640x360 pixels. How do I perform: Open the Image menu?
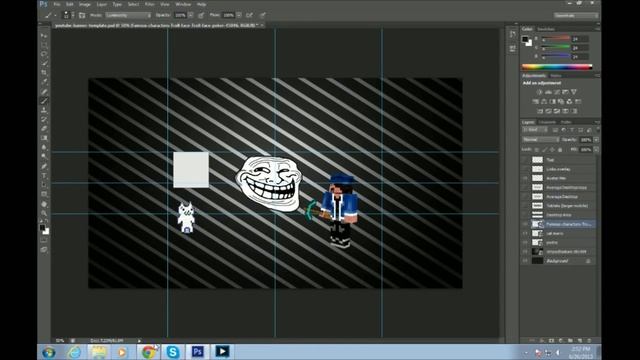[84, 4]
